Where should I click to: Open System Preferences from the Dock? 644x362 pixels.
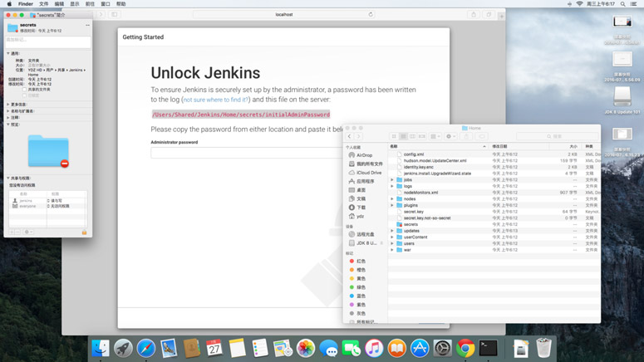click(x=443, y=349)
